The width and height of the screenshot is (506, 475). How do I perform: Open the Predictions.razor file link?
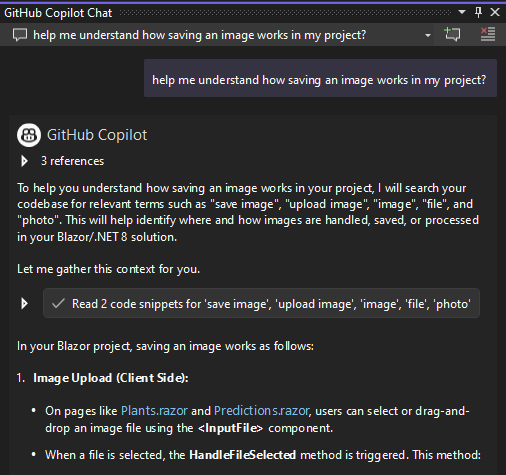pos(261,411)
